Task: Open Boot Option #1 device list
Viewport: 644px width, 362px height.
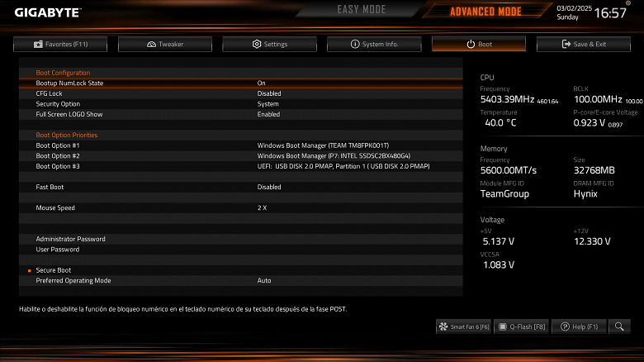Action: (323, 145)
